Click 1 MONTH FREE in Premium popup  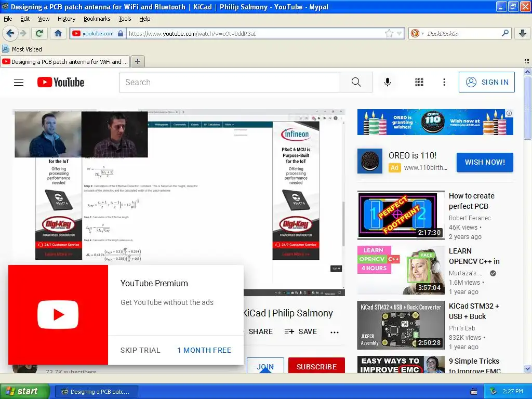point(204,350)
